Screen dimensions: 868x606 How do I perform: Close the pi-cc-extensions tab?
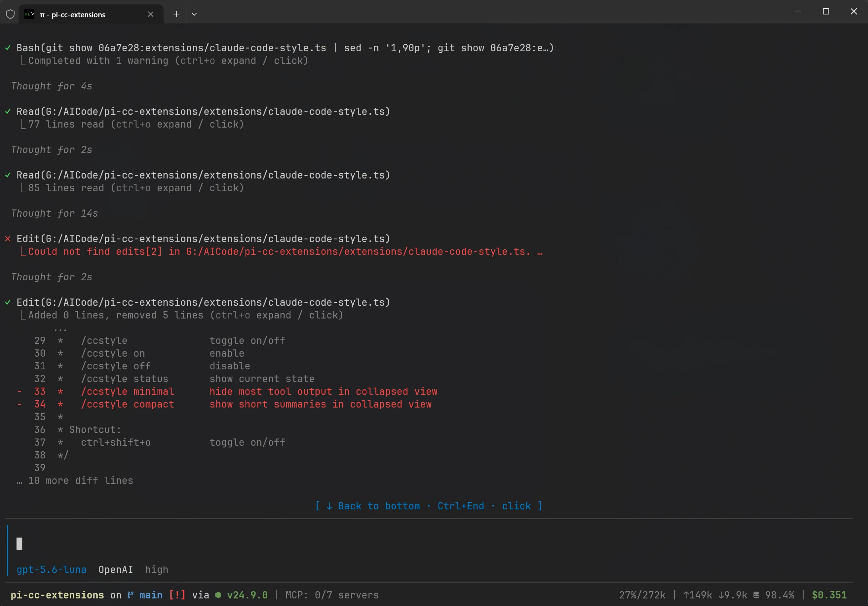(150, 14)
